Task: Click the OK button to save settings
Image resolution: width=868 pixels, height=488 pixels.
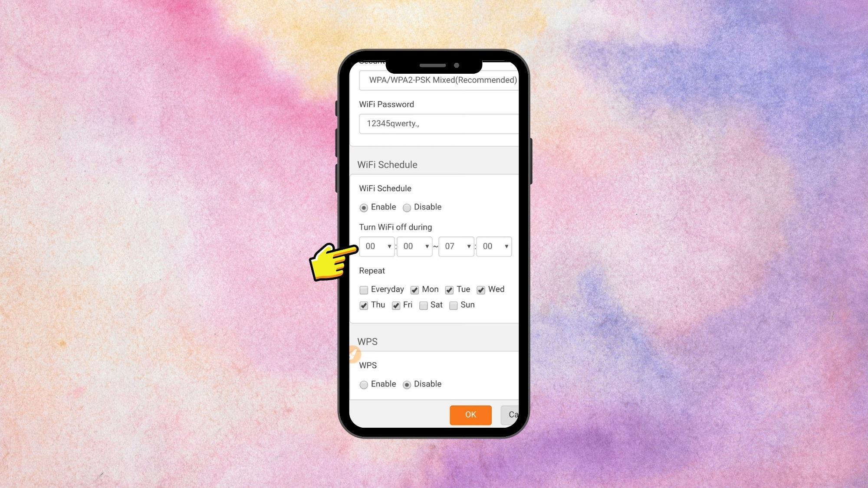Action: point(470,414)
